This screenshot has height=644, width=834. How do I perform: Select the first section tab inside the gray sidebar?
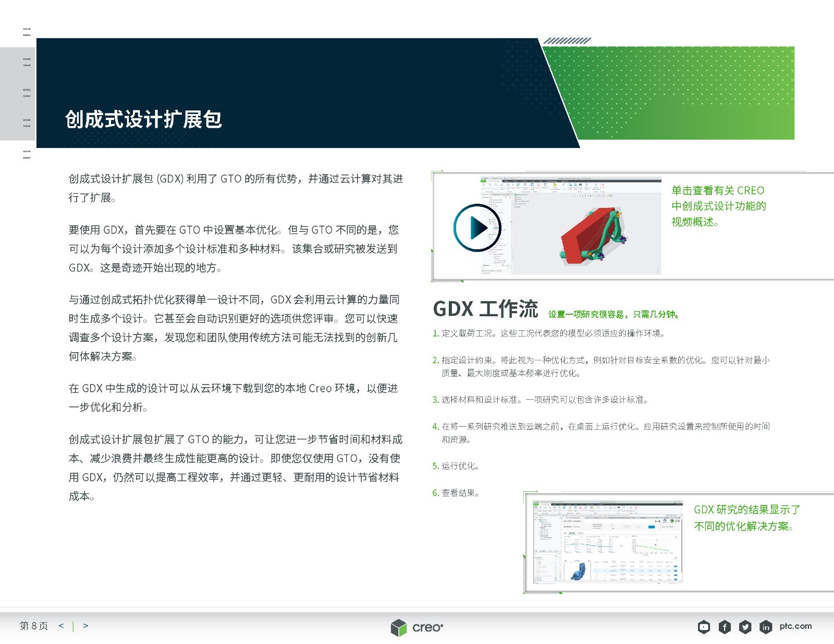(27, 63)
